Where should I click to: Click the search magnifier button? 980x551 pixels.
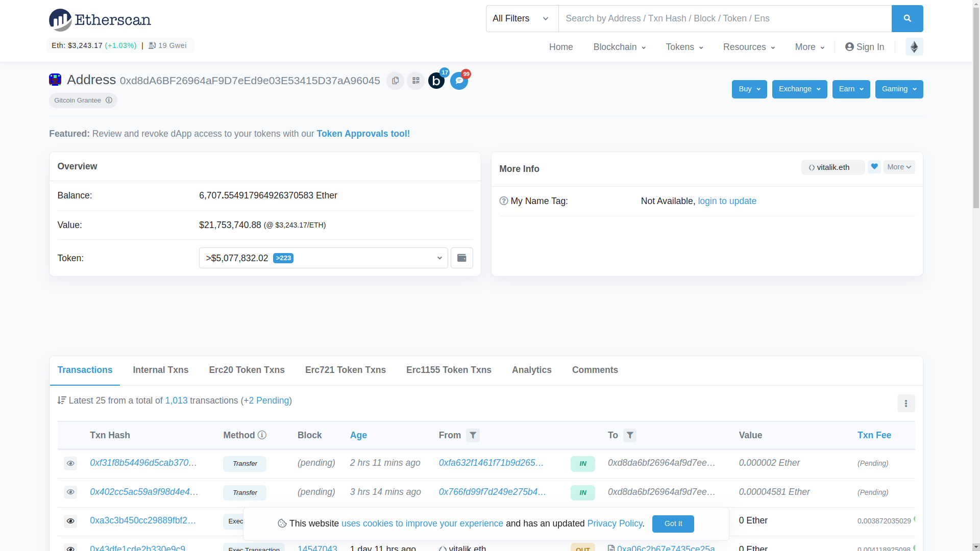pos(907,18)
